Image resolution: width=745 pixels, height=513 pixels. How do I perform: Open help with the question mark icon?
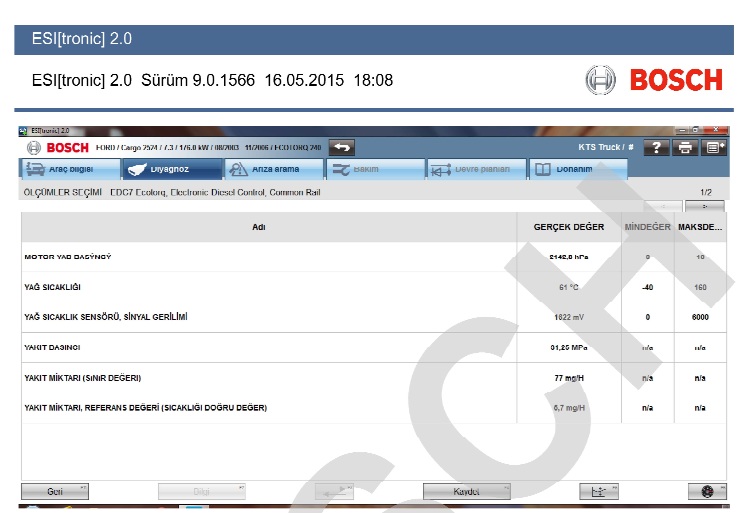656,148
